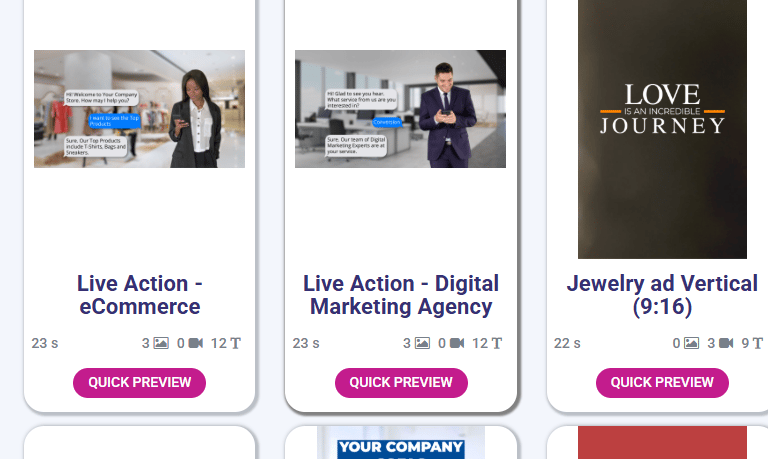Click text T icon on Digital Marketing card
The height and width of the screenshot is (459, 768).
click(x=497, y=343)
